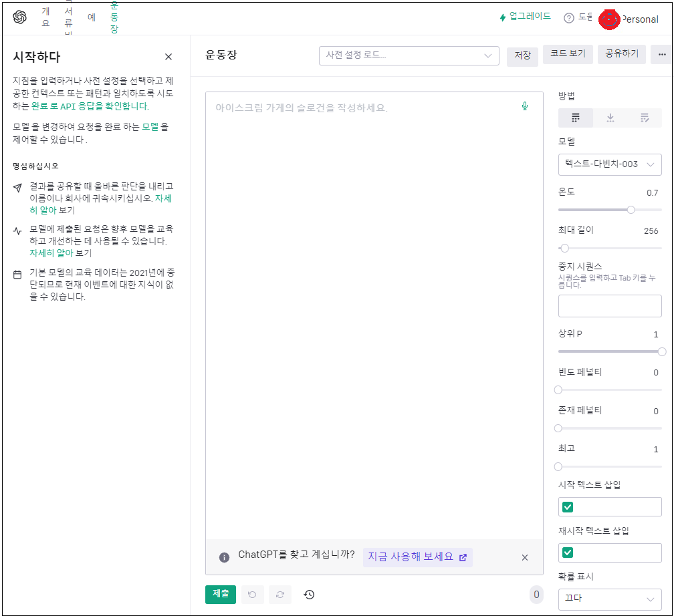Open the probability display dropdown set to 끄다
This screenshot has width=674, height=616.
609,599
